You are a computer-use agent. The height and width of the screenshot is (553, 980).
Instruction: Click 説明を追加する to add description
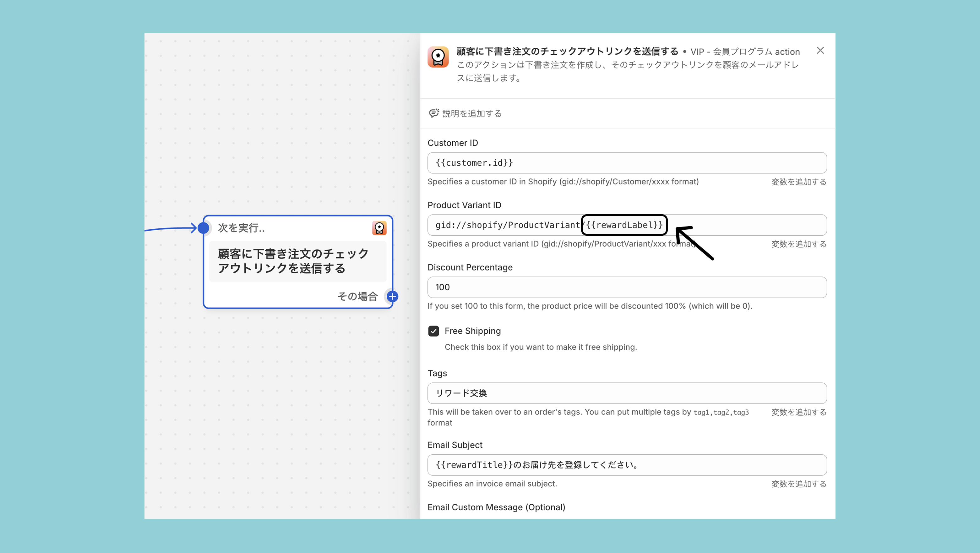[x=472, y=113]
